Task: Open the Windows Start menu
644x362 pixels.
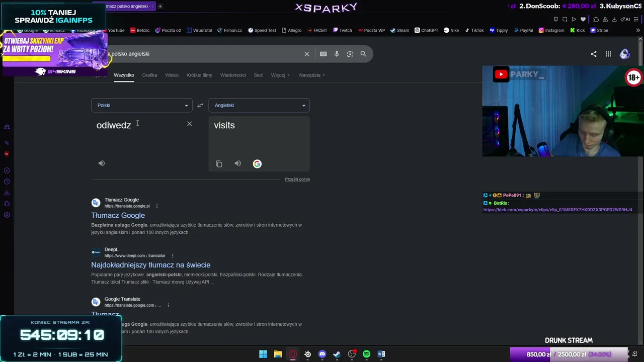Action: pos(263,354)
